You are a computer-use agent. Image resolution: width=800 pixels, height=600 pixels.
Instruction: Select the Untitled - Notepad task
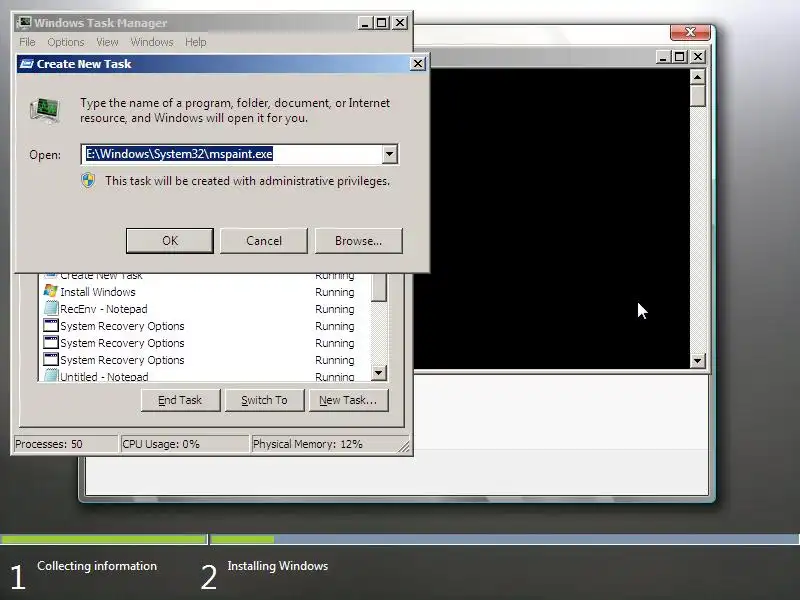(204, 377)
